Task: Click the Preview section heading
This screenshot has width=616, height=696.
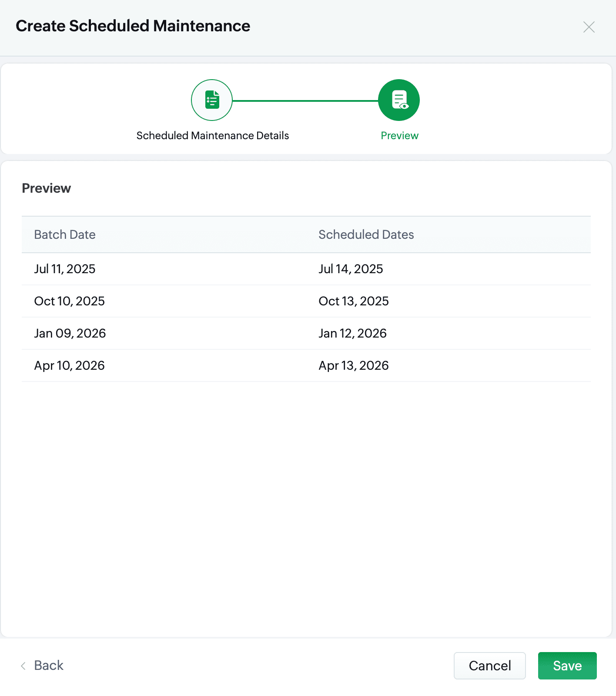Action: tap(47, 188)
